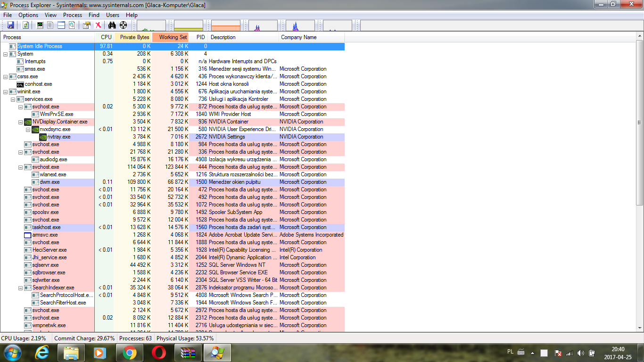The image size is (644, 362).
Task: Click the vertical scrollbar up arrow
Action: coord(640,36)
